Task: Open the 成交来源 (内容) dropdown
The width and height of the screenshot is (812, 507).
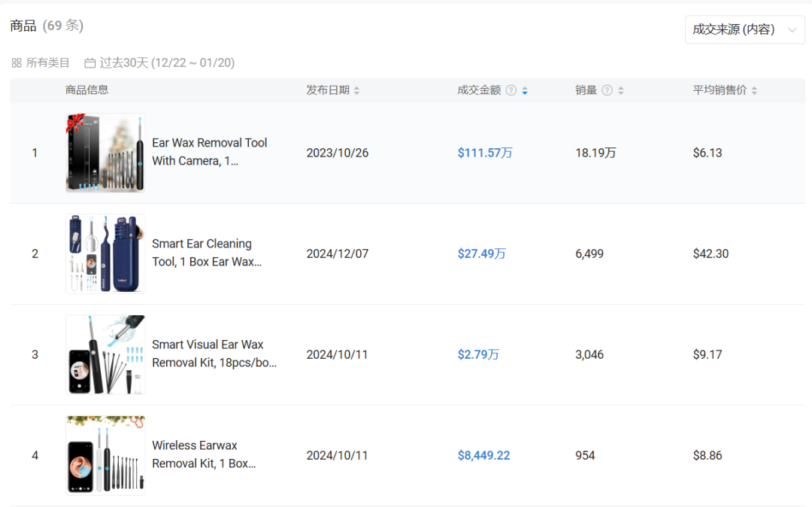Action: [744, 29]
